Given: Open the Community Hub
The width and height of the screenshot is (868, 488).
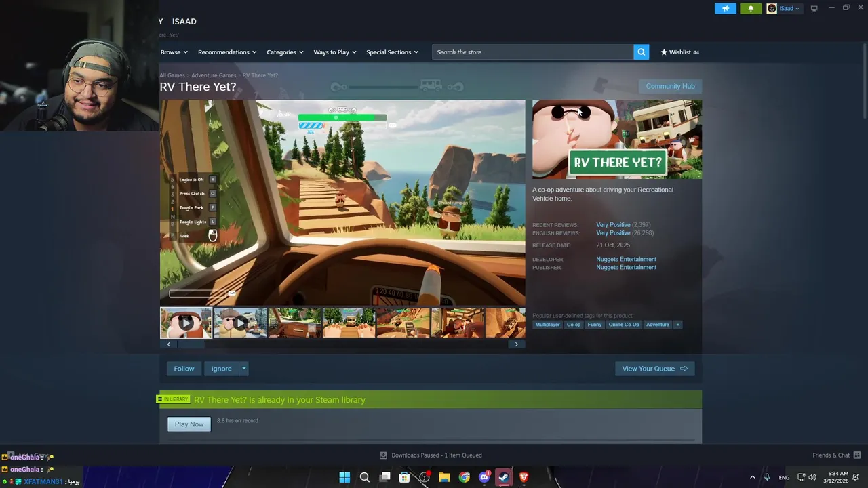Looking at the screenshot, I should [x=670, y=86].
